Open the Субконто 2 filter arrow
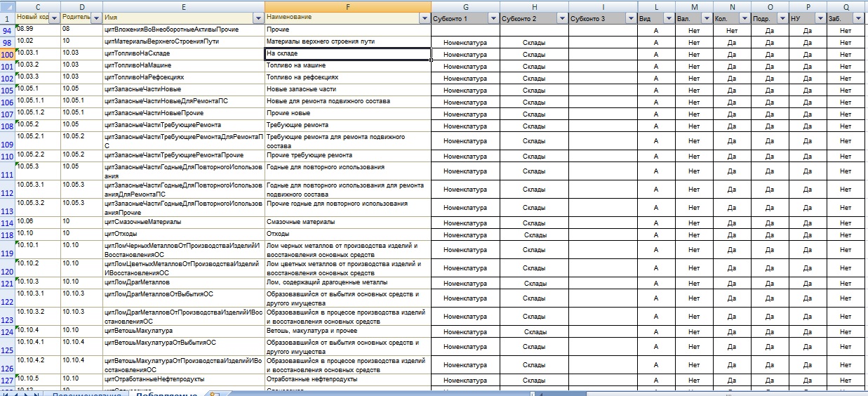This screenshot has height=396, width=868. tap(561, 18)
